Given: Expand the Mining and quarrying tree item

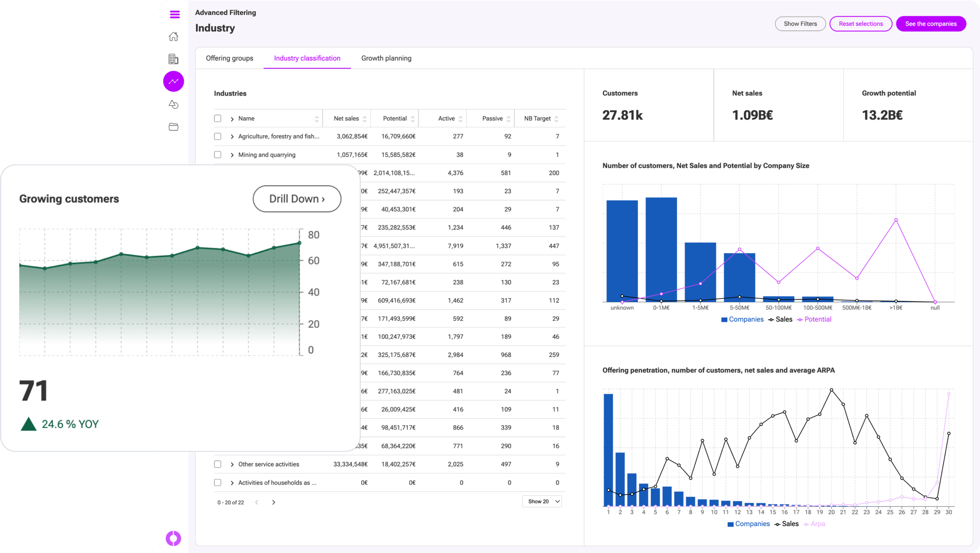Looking at the screenshot, I should coord(234,155).
